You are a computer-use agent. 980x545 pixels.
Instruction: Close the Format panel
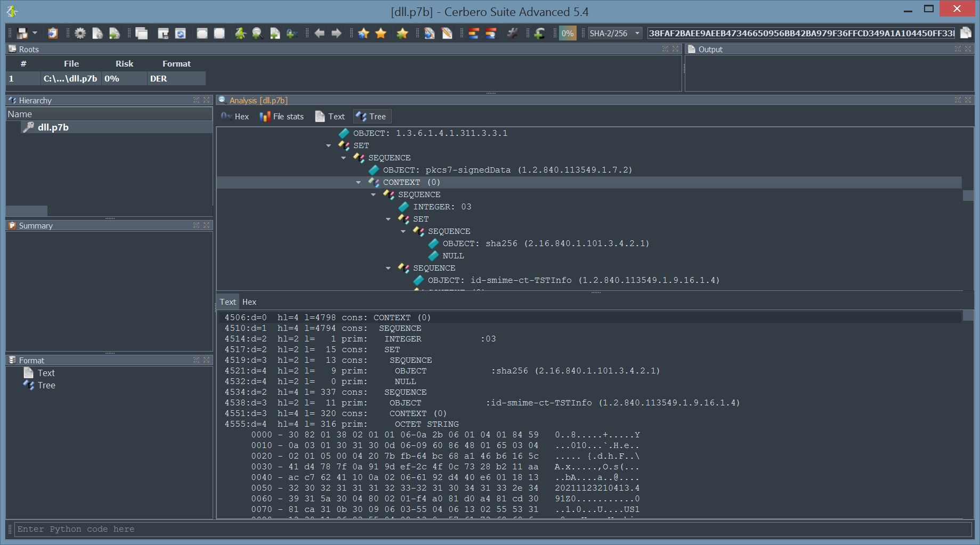[x=206, y=360]
